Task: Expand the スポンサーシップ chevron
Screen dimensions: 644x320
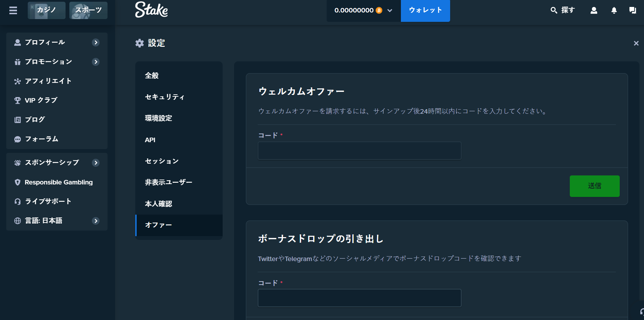Action: click(x=96, y=163)
